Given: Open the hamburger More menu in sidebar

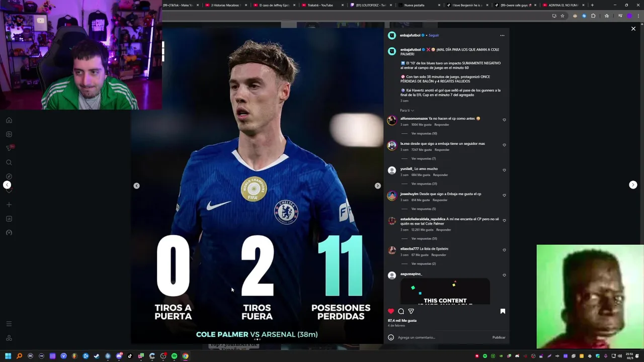Looking at the screenshot, I should point(9,324).
